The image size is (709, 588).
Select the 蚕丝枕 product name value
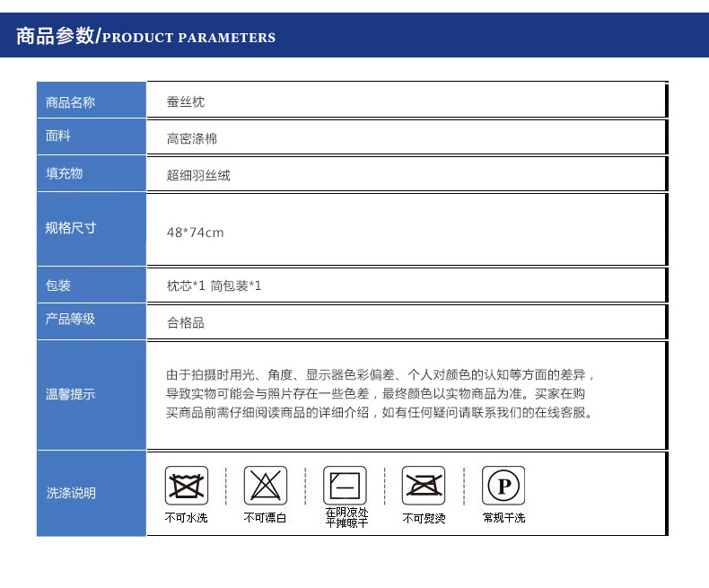point(186,102)
